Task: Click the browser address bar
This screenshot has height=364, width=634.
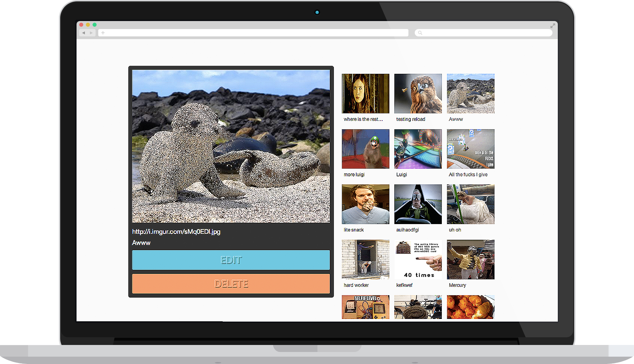Action: 253,33
